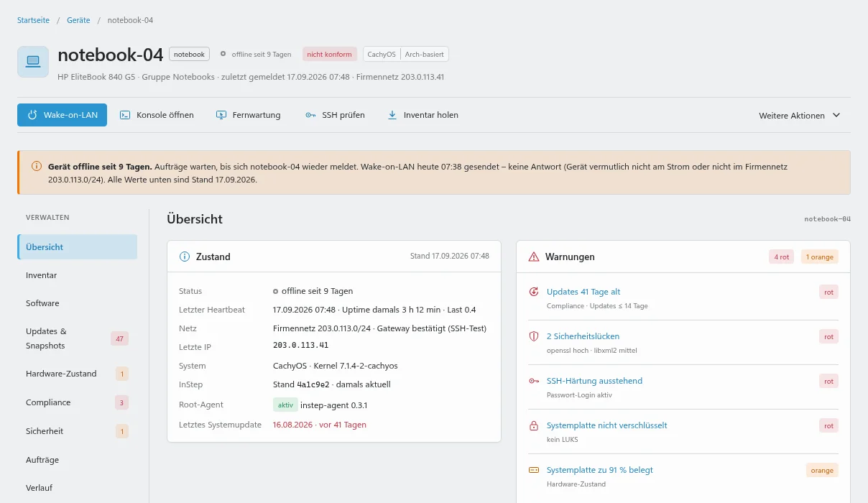
Task: Click the Wake-on-LAN power icon
Action: point(32,115)
